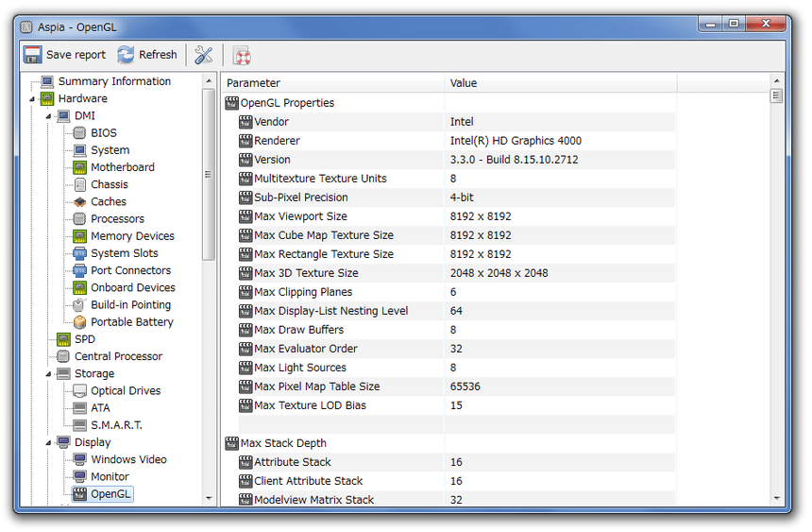The image size is (812, 532).
Task: Click the parameter list scrollbar thumb
Action: (776, 96)
